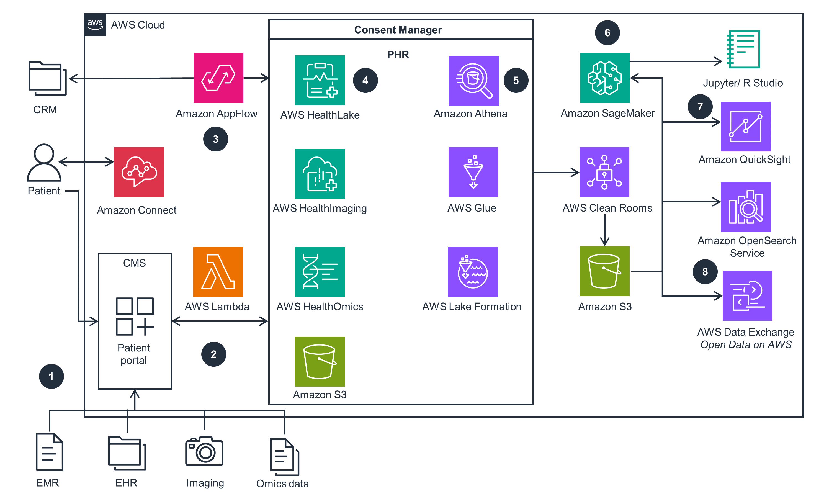Select the CRM folder icon
824x504 pixels.
click(x=48, y=78)
